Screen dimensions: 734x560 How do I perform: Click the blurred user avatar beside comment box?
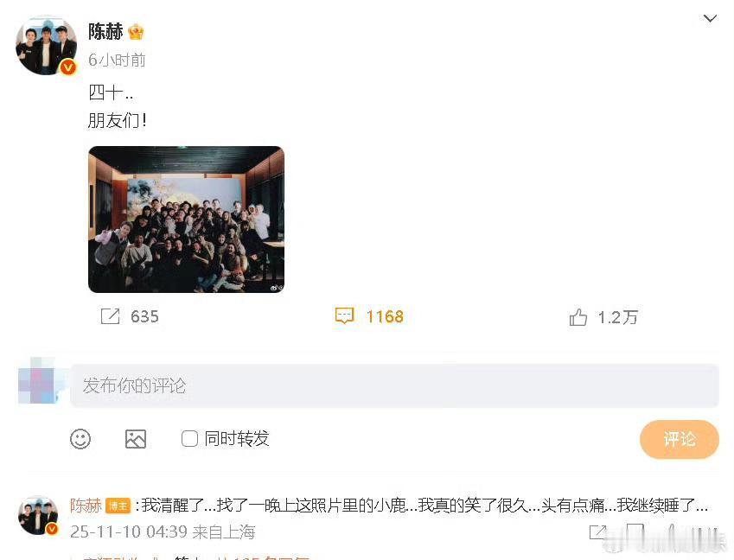click(x=38, y=381)
